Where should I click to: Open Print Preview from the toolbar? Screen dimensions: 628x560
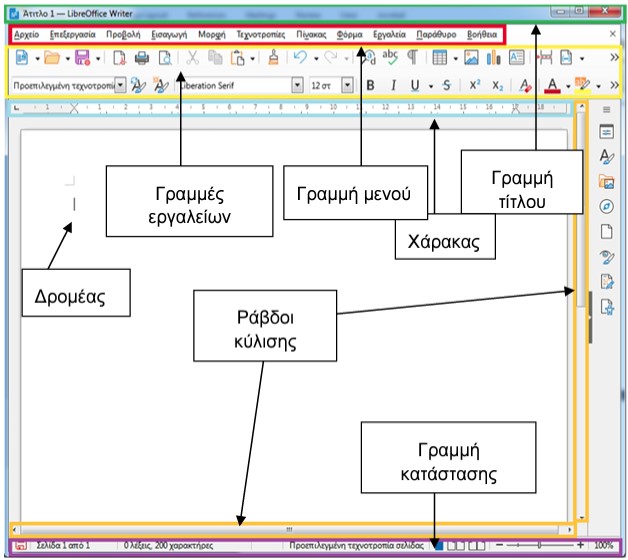165,58
